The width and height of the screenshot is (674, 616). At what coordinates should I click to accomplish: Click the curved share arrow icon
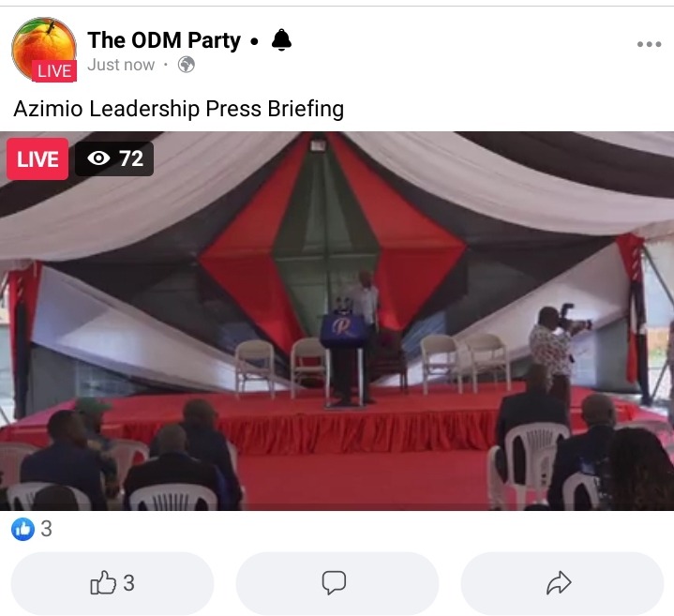[x=559, y=583]
